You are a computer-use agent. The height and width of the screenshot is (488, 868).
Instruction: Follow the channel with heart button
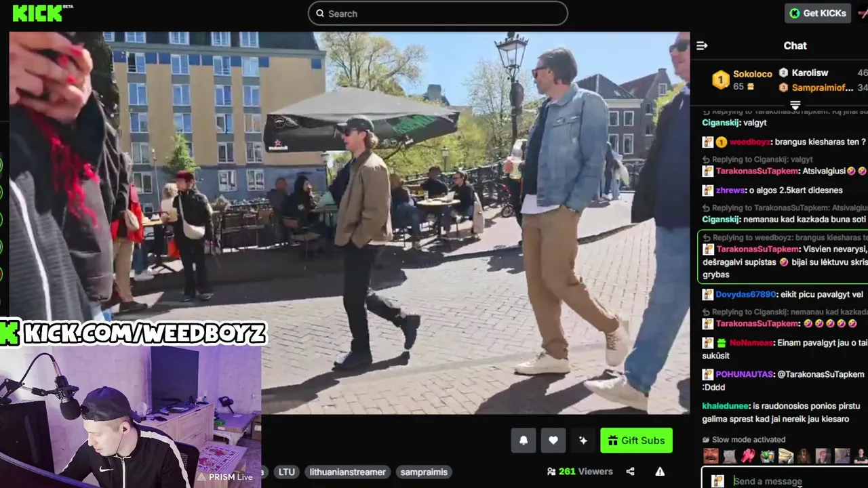coord(553,441)
